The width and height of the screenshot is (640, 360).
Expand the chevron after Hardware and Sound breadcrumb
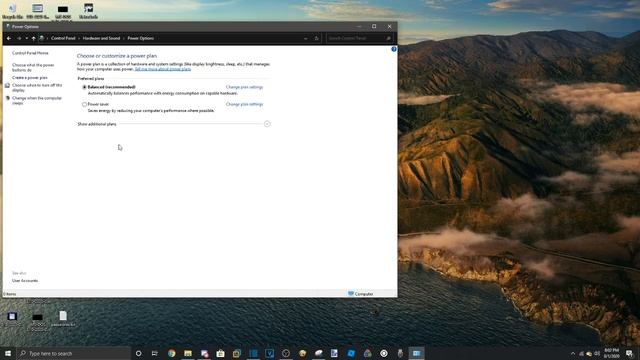click(124, 38)
